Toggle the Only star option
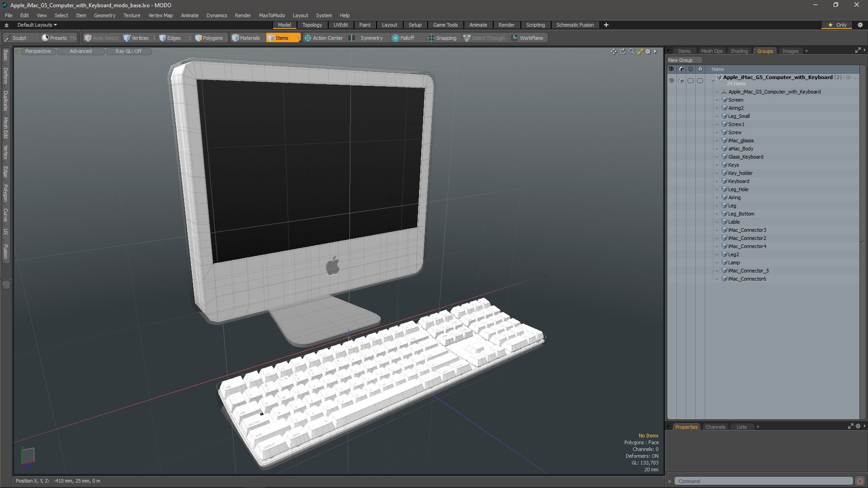868x488 pixels. 837,25
